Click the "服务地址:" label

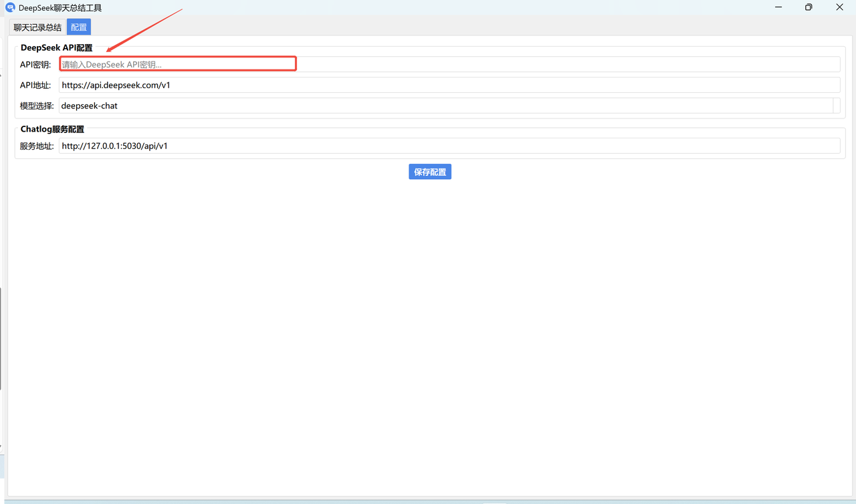(x=37, y=146)
